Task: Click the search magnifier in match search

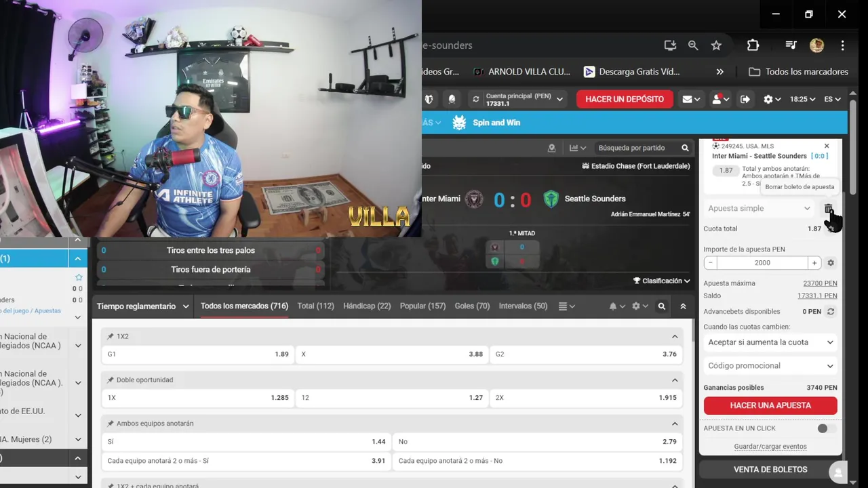Action: (685, 148)
